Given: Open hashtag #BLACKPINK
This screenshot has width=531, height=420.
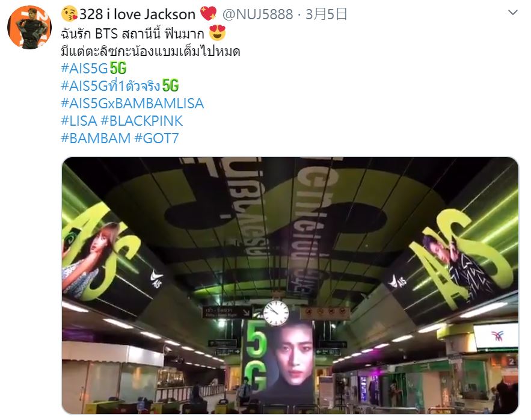Looking at the screenshot, I should click(141, 121).
